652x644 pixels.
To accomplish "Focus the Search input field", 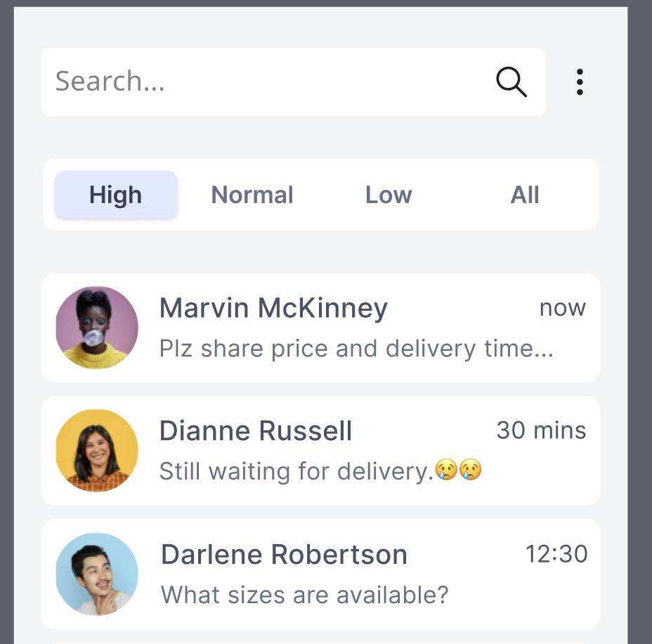I will (267, 82).
